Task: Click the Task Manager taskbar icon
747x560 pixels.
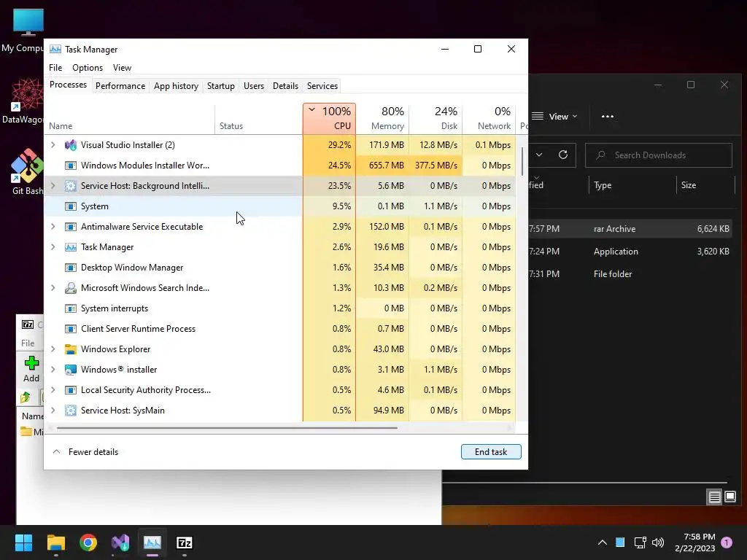Action: click(x=152, y=542)
